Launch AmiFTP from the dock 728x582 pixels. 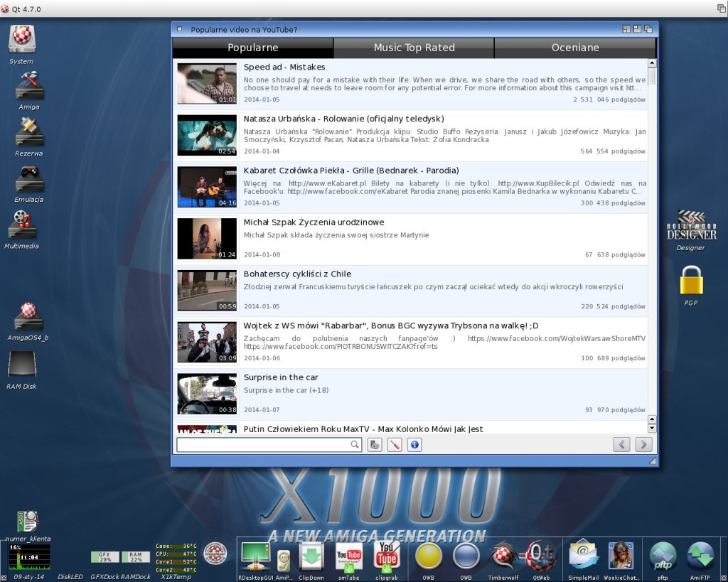pyautogui.click(x=700, y=556)
